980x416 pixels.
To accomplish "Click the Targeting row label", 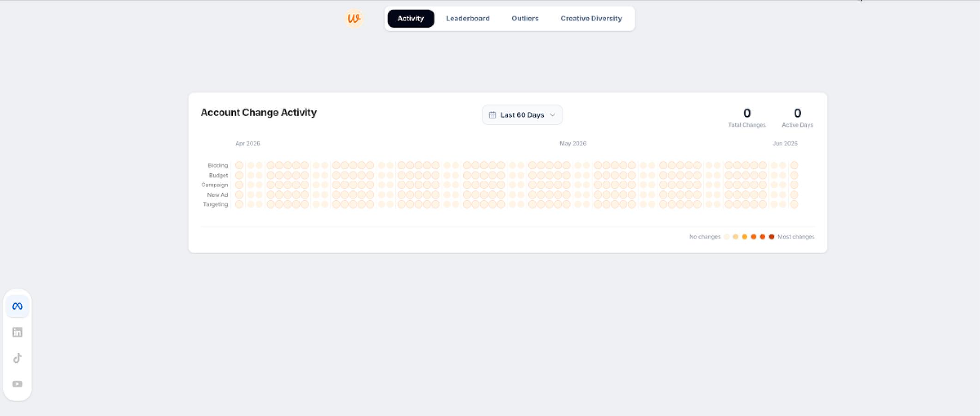I will 215,204.
